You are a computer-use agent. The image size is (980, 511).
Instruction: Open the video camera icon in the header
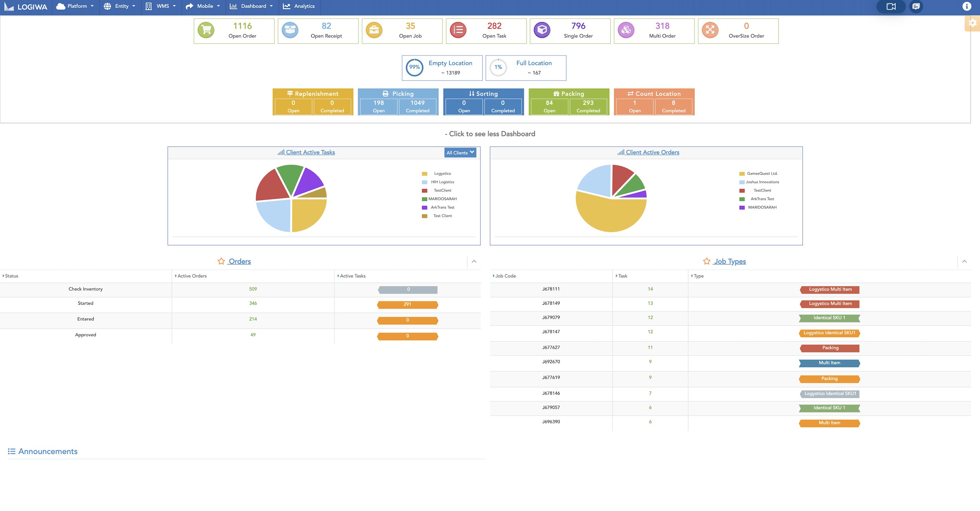click(x=891, y=6)
